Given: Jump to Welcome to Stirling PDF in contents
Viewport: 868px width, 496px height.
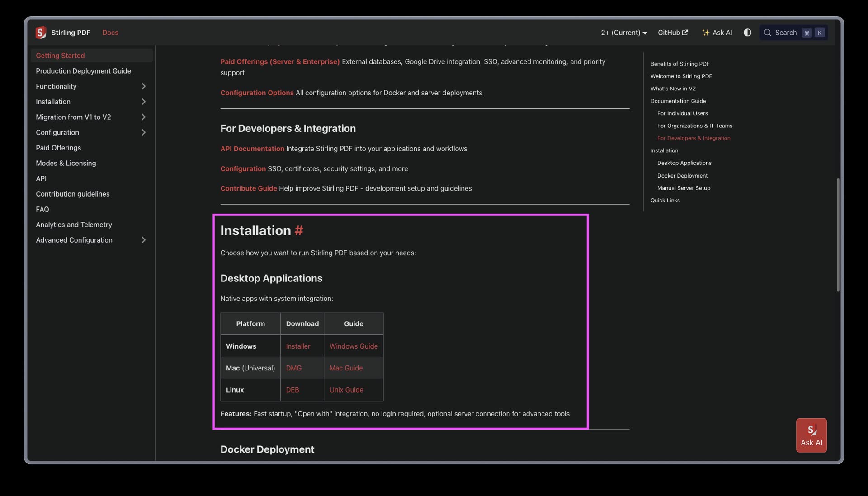Looking at the screenshot, I should pos(681,76).
